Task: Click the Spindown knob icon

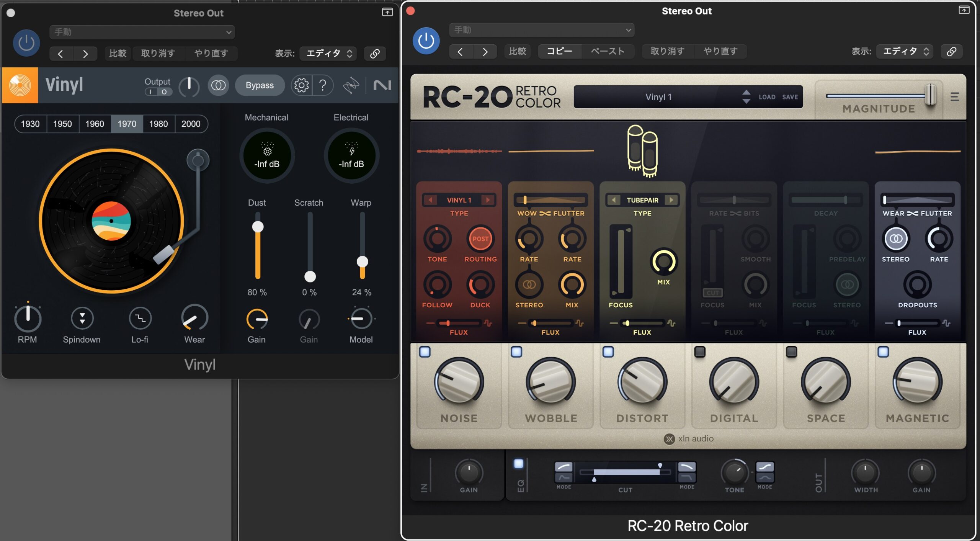Action: (x=82, y=318)
